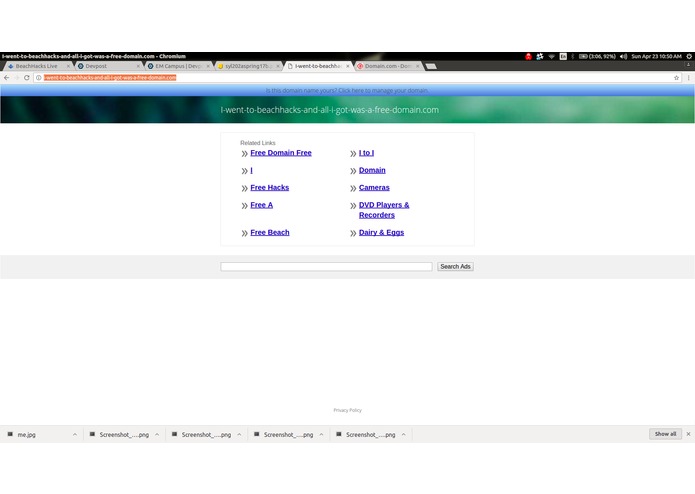
Task: Open the Domain related link
Action: [372, 170]
